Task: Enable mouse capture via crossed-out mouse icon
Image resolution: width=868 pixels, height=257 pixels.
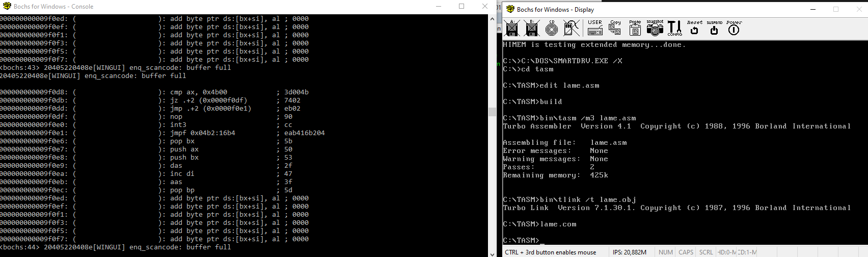Action: [x=572, y=28]
